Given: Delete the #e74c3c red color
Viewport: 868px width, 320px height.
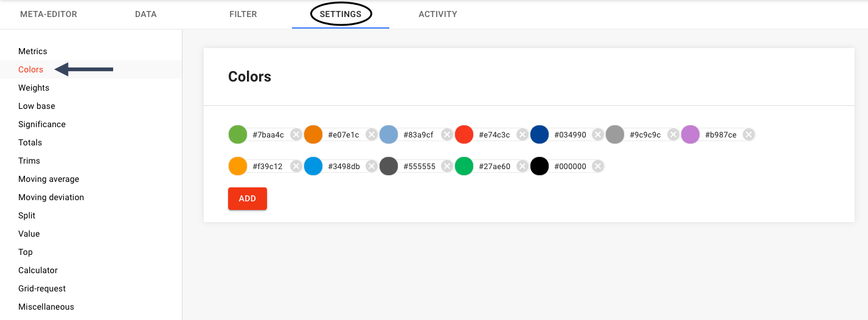Looking at the screenshot, I should [523, 134].
